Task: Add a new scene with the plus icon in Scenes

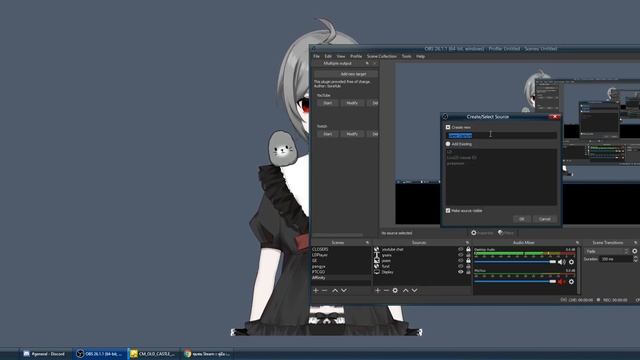Action: click(x=316, y=291)
